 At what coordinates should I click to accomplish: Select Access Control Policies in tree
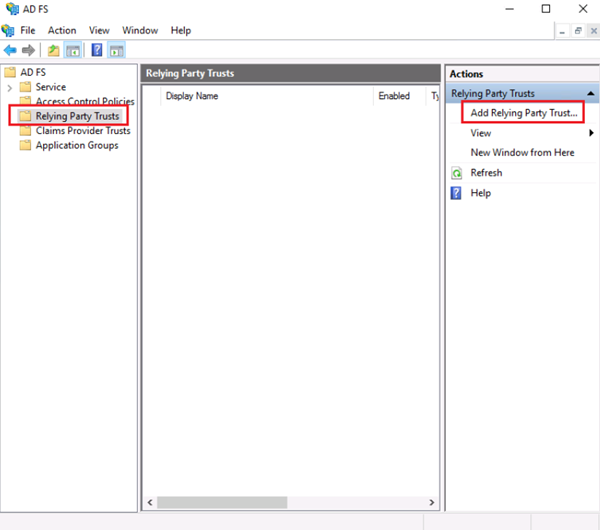tap(85, 101)
